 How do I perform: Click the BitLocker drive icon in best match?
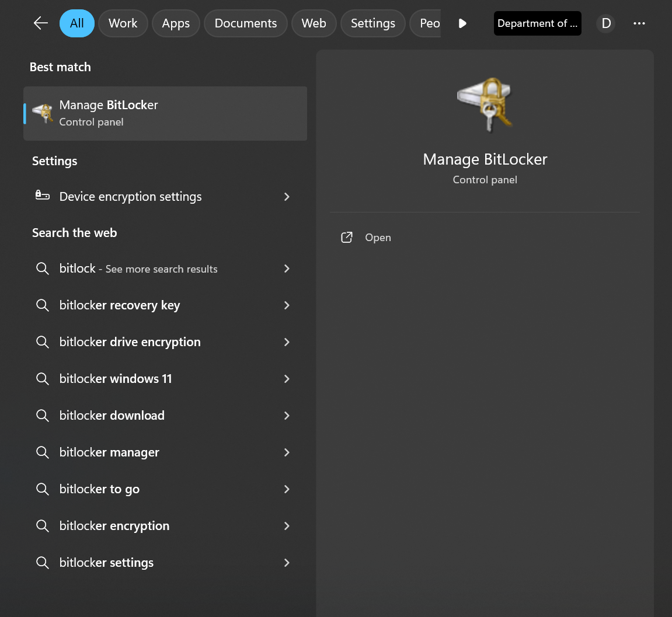click(x=43, y=114)
